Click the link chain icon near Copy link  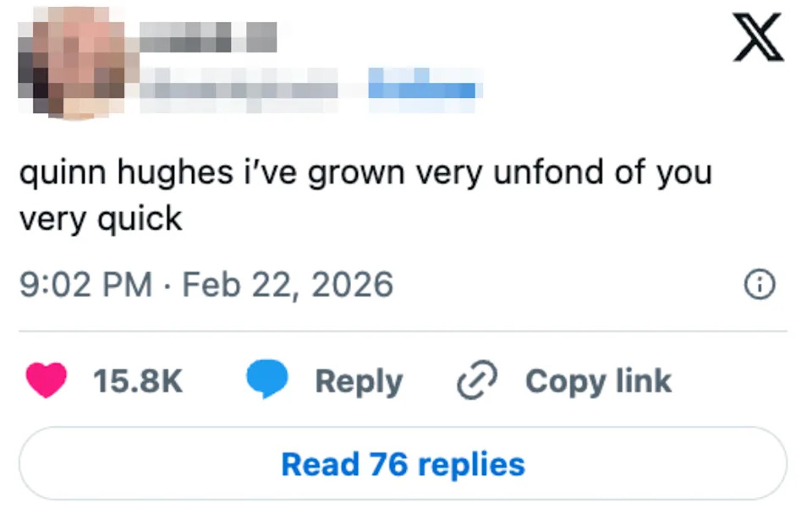pyautogui.click(x=476, y=380)
